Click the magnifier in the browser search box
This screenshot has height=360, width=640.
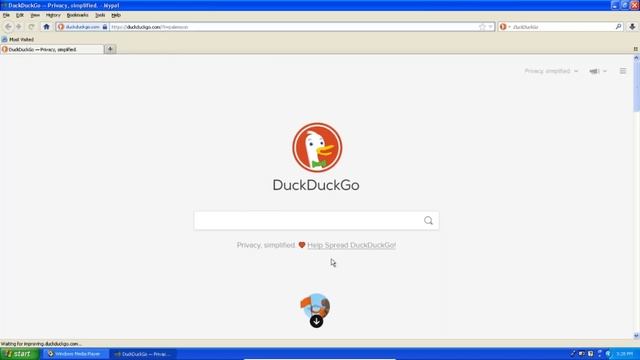click(x=618, y=27)
